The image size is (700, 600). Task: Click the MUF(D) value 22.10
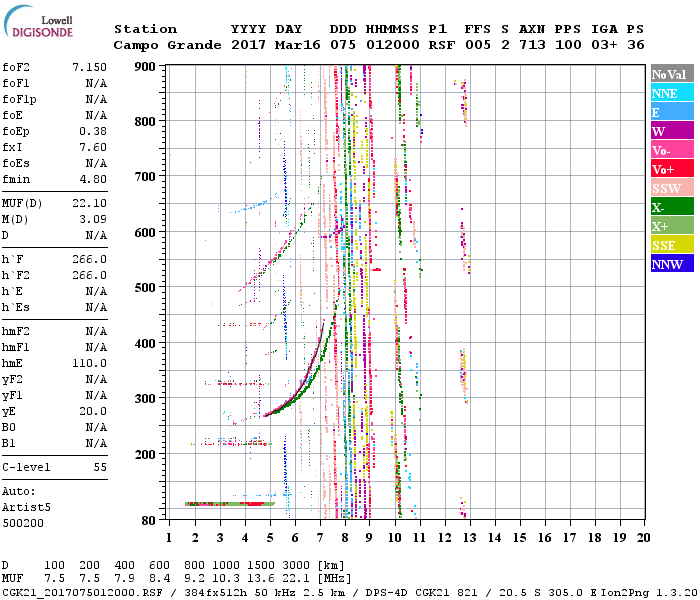coord(89,203)
